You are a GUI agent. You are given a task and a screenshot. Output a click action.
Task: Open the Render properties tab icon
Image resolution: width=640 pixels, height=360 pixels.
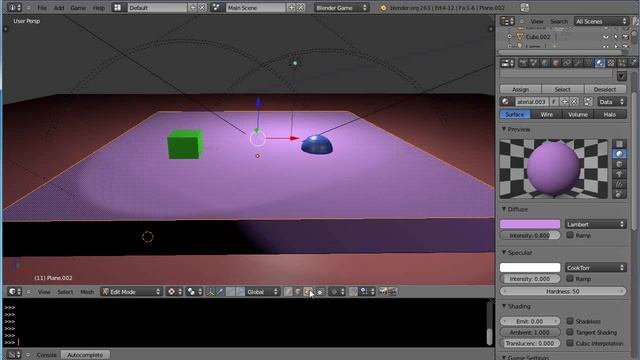(523, 63)
